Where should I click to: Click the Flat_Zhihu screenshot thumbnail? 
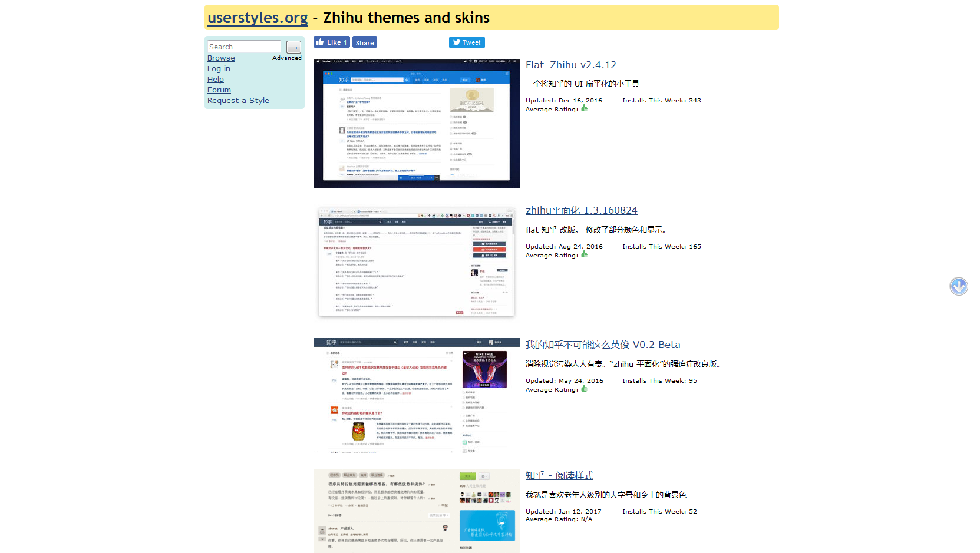[417, 124]
